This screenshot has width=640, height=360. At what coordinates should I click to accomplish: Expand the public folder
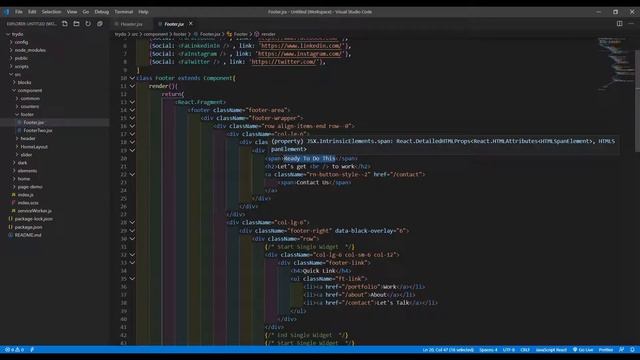[x=21, y=58]
